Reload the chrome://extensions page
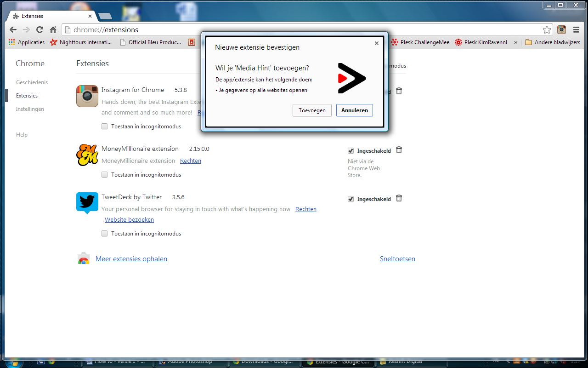588x368 pixels. pos(40,30)
